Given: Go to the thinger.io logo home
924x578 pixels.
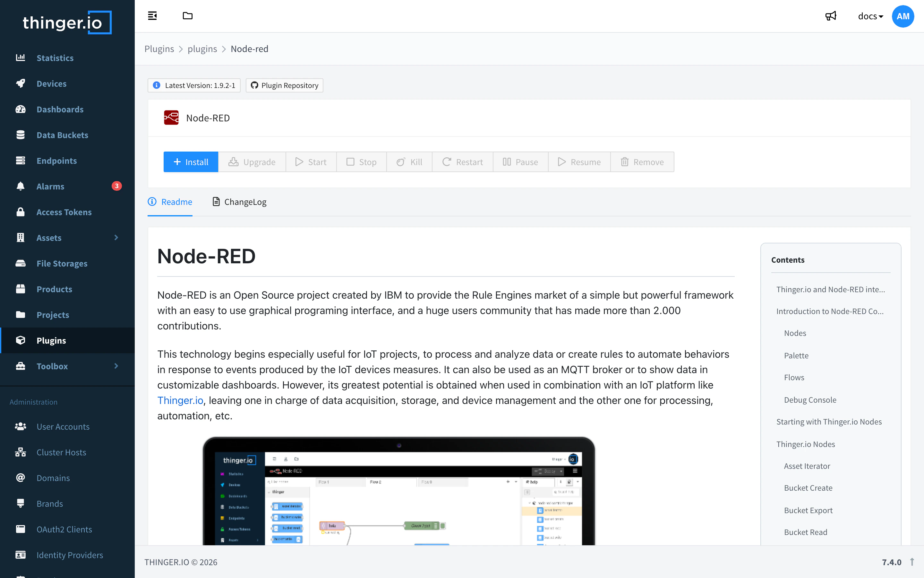Looking at the screenshot, I should point(67,22).
